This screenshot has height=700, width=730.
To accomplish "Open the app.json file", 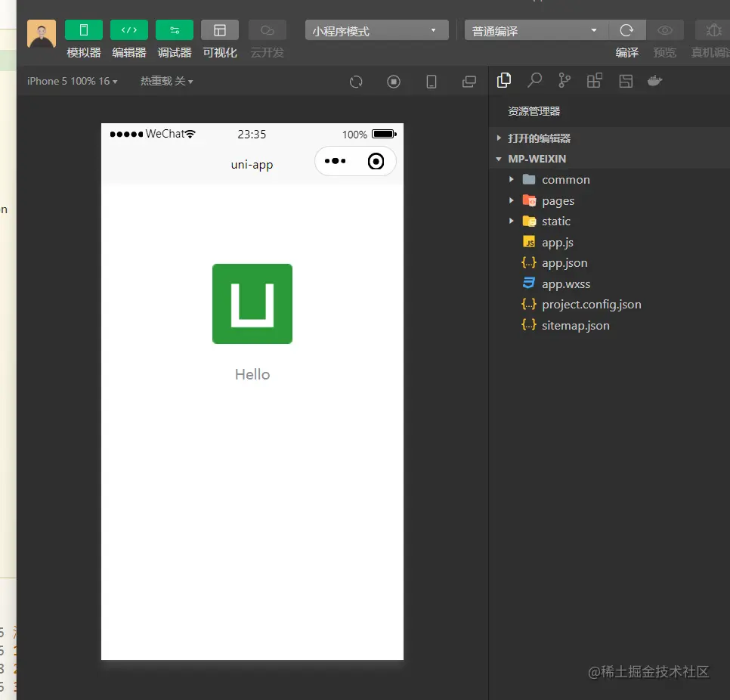I will [x=609, y=262].
